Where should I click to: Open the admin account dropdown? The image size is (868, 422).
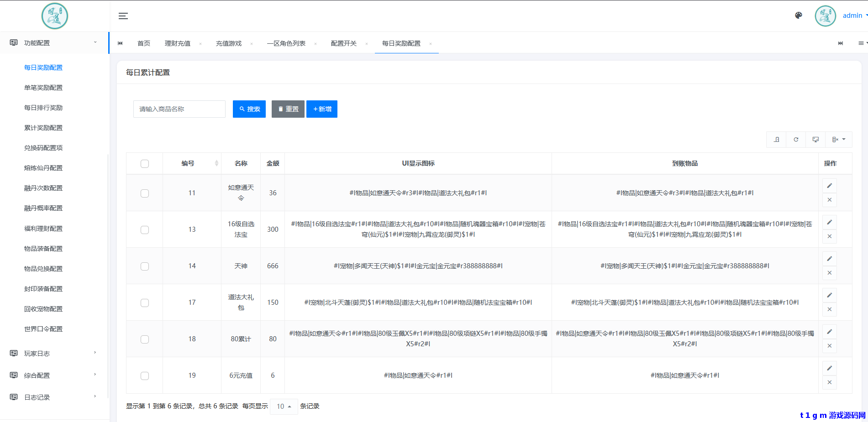coord(853,15)
